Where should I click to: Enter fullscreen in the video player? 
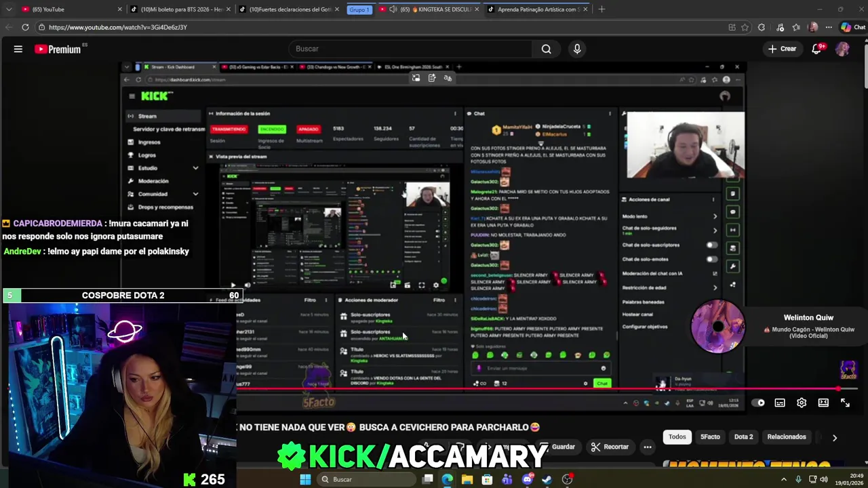click(845, 403)
